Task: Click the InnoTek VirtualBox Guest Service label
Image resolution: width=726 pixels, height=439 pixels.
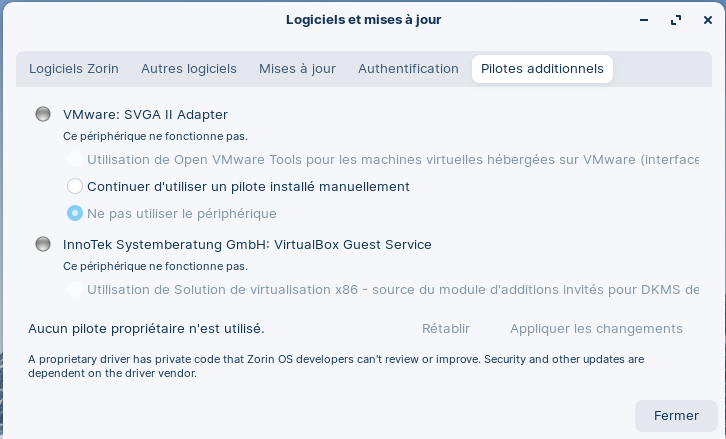Action: [x=247, y=244]
